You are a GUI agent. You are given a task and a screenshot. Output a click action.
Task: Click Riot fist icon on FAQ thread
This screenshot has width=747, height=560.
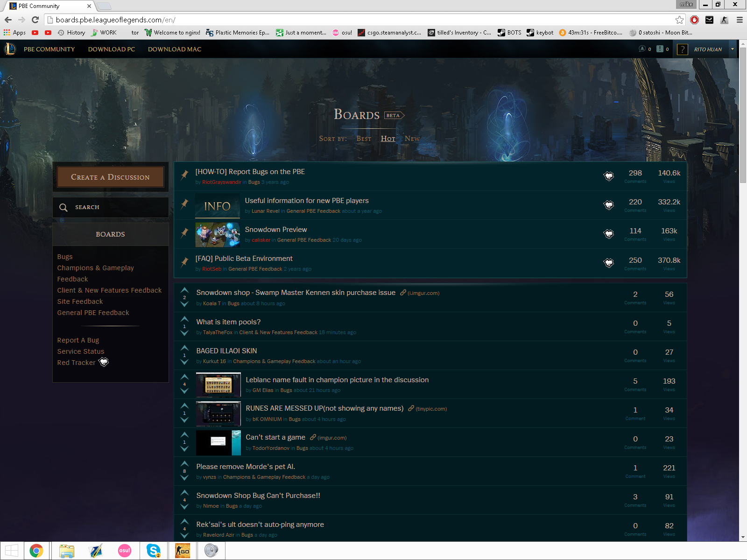(x=609, y=263)
